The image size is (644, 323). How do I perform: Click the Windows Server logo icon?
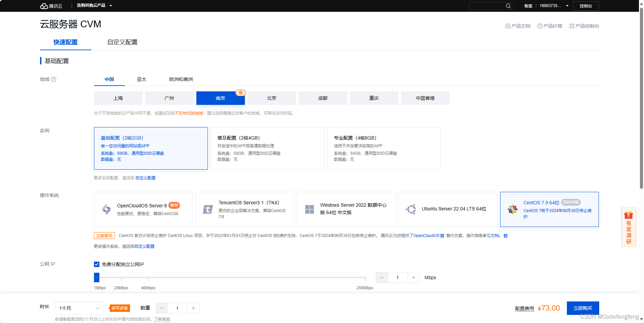310,209
